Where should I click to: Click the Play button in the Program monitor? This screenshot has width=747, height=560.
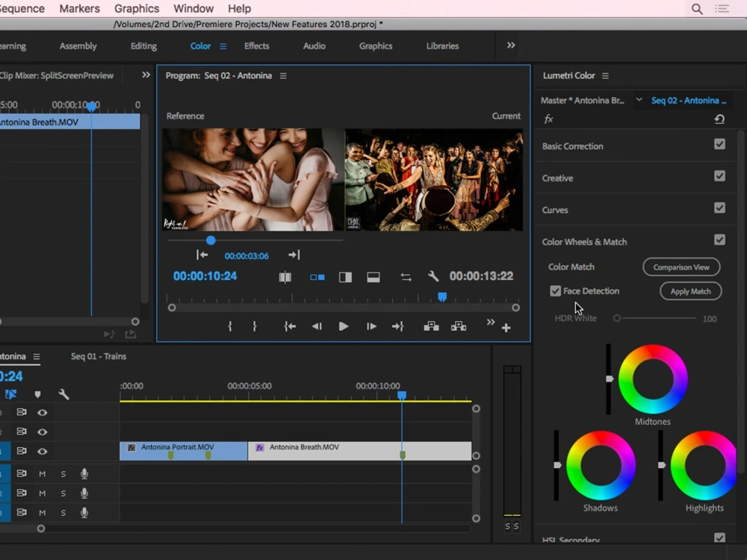(x=343, y=326)
